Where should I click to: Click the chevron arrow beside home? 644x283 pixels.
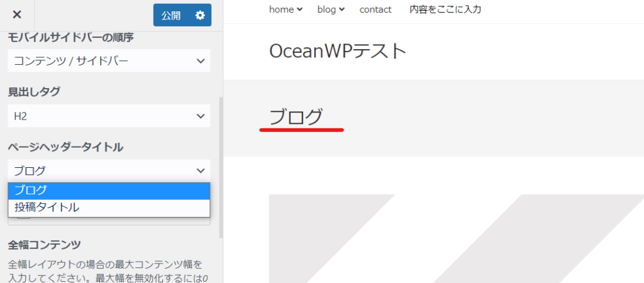tap(300, 9)
